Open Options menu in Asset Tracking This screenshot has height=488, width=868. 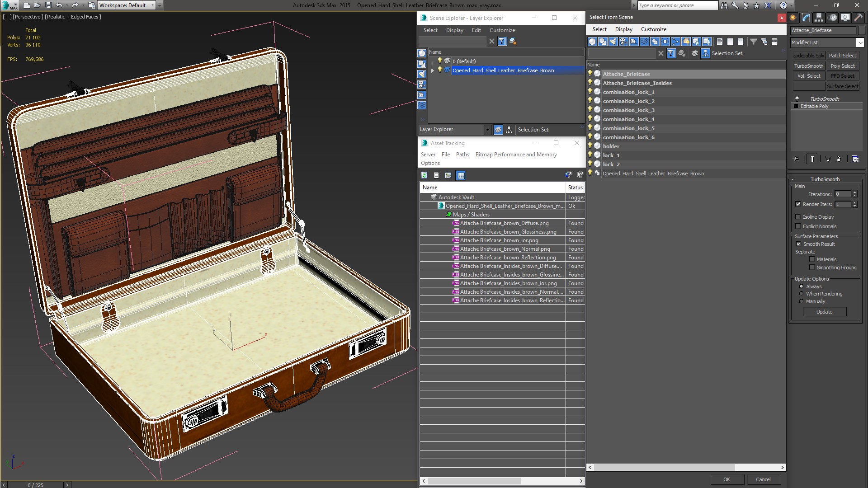click(430, 163)
